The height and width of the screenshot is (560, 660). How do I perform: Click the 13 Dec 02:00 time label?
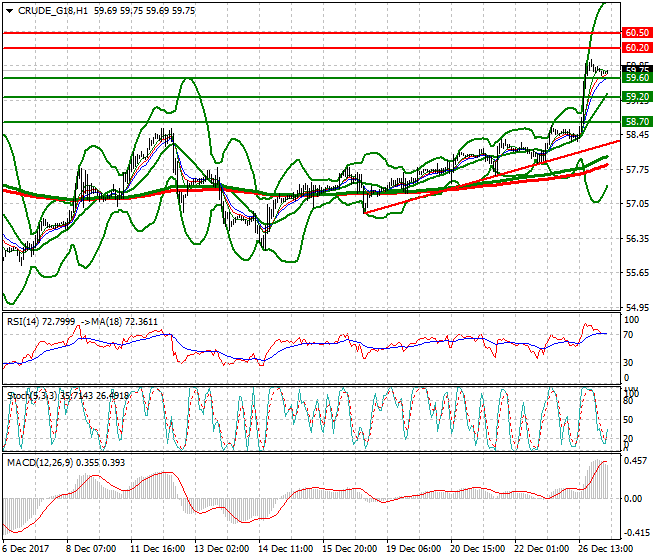pyautogui.click(x=220, y=549)
